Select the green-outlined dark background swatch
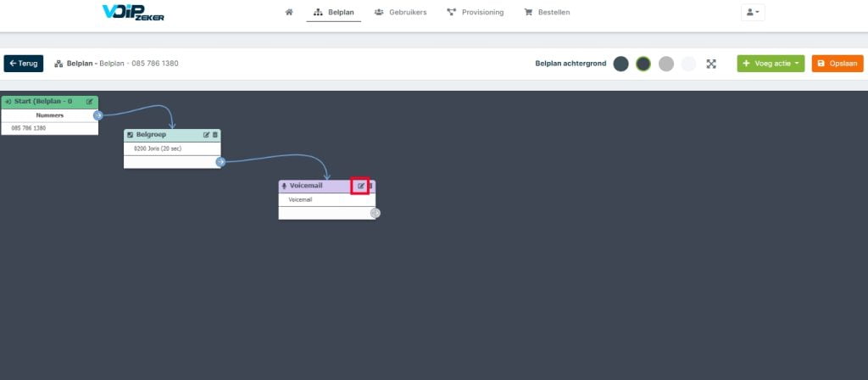This screenshot has width=868, height=380. click(x=643, y=64)
